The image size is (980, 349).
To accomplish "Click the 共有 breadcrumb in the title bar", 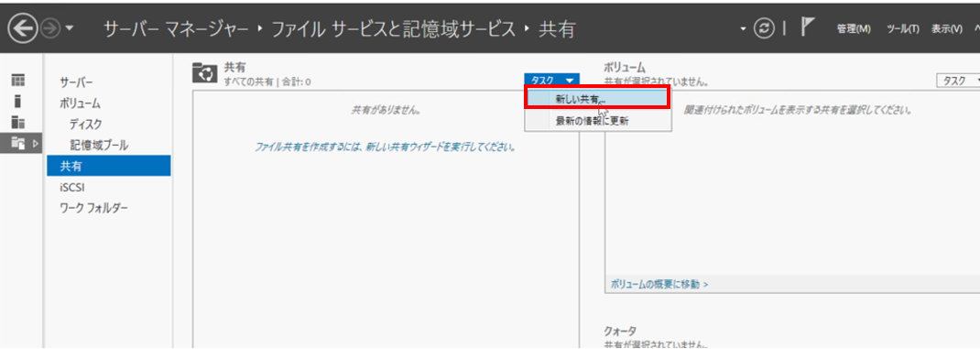I will [x=557, y=29].
